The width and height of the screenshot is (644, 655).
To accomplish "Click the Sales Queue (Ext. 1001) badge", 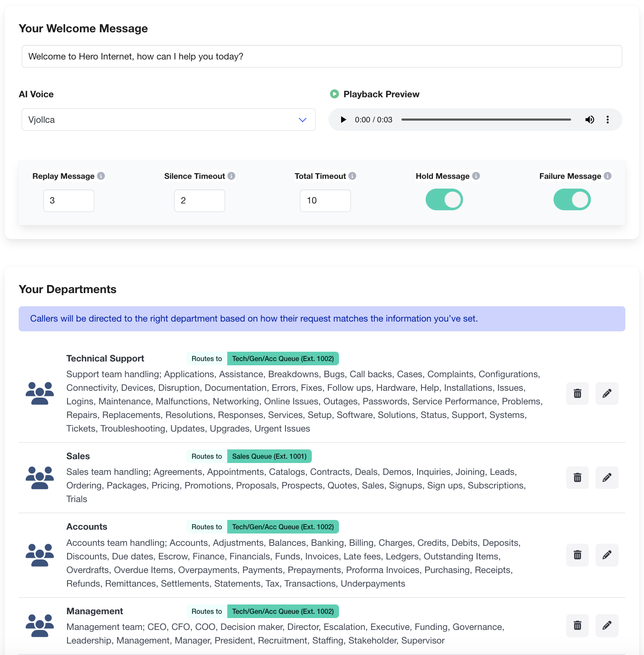I will pos(269,456).
